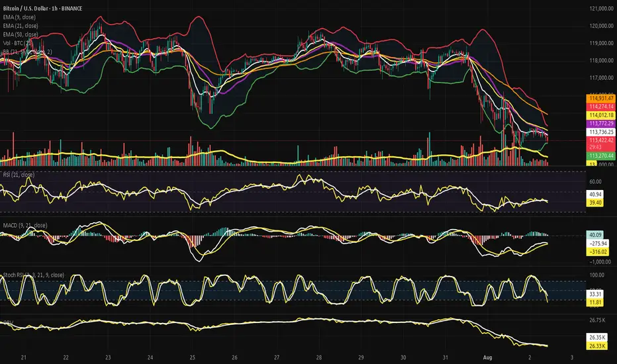Select the Stoch RSI pane legend

pyautogui.click(x=34, y=275)
